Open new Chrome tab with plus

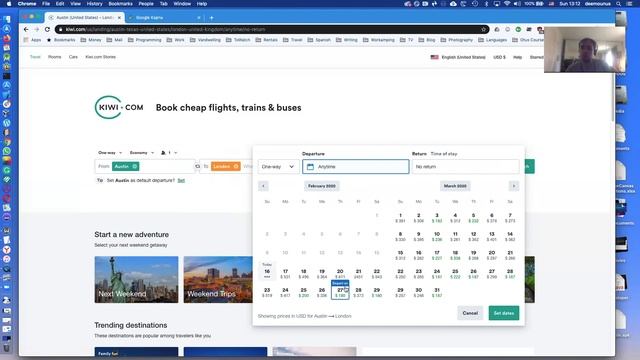(x=211, y=18)
